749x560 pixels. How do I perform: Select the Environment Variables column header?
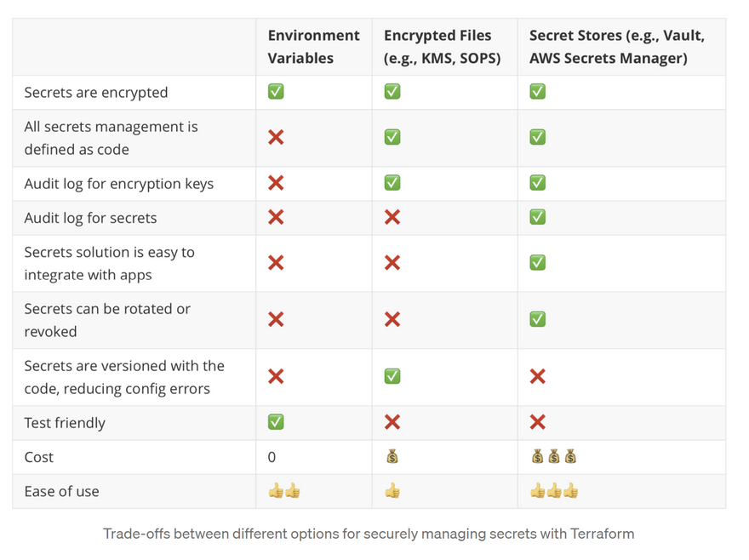click(x=313, y=47)
